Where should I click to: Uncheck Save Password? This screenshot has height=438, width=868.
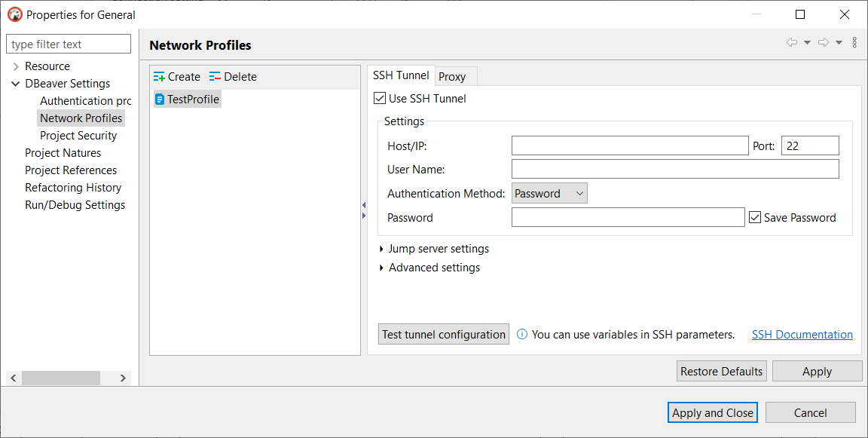(x=755, y=217)
